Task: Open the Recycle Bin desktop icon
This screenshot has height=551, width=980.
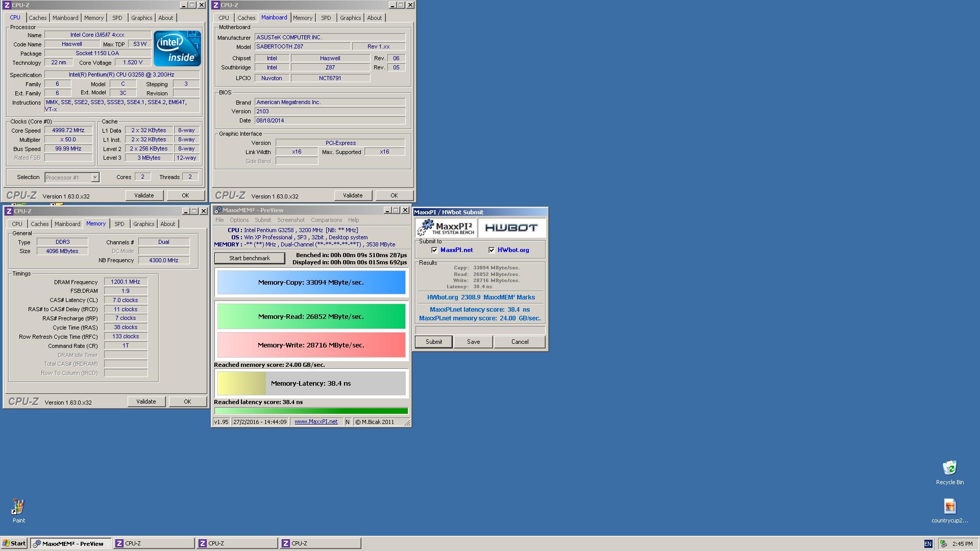Action: [949, 472]
